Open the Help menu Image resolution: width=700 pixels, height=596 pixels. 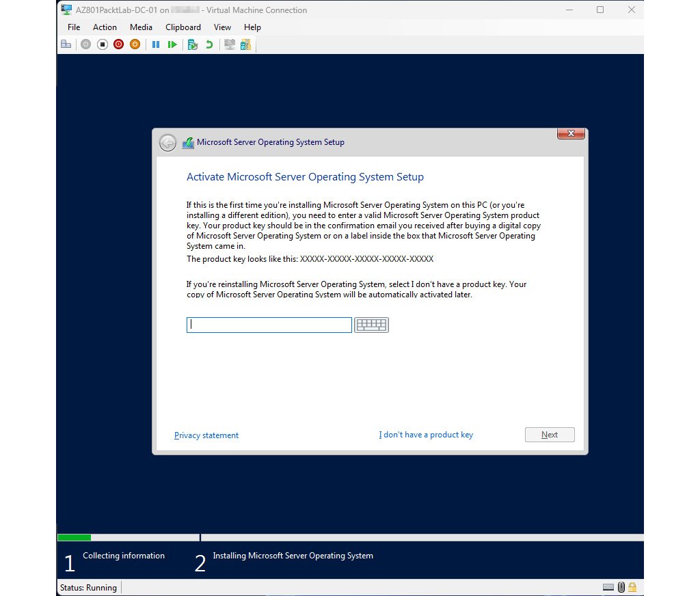point(252,27)
